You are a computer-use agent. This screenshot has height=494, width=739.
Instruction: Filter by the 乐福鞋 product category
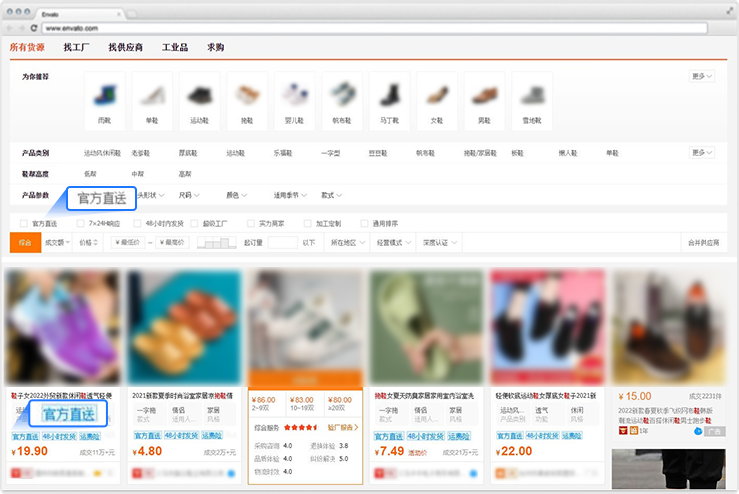pyautogui.click(x=283, y=153)
